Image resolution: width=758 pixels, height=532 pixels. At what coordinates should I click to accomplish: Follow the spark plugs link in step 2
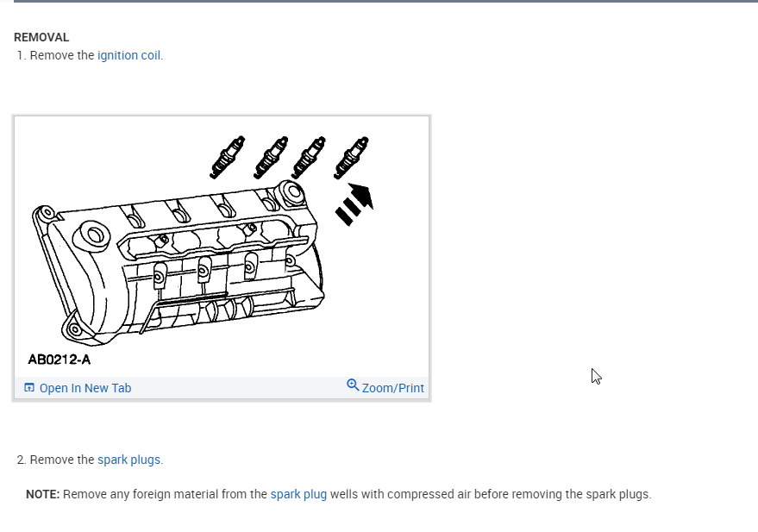(128, 460)
